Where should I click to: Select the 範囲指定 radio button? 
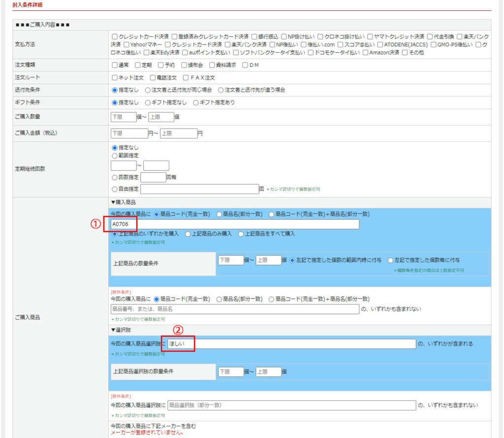pyautogui.click(x=115, y=156)
